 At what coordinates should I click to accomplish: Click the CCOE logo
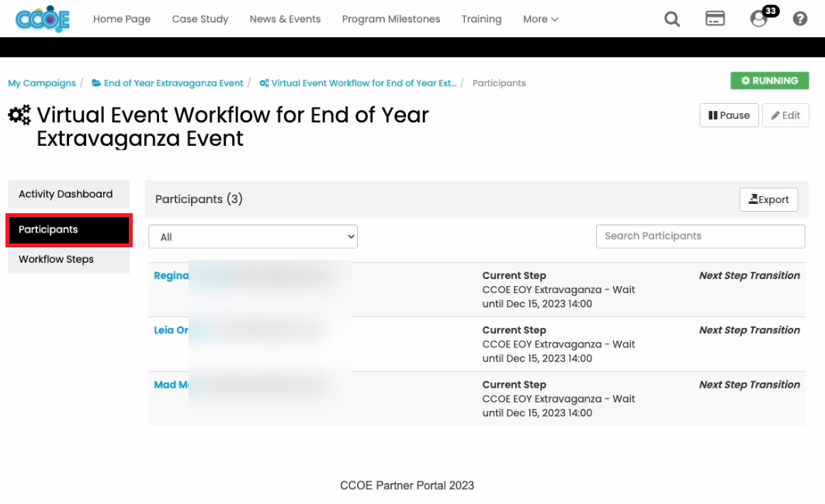point(42,19)
